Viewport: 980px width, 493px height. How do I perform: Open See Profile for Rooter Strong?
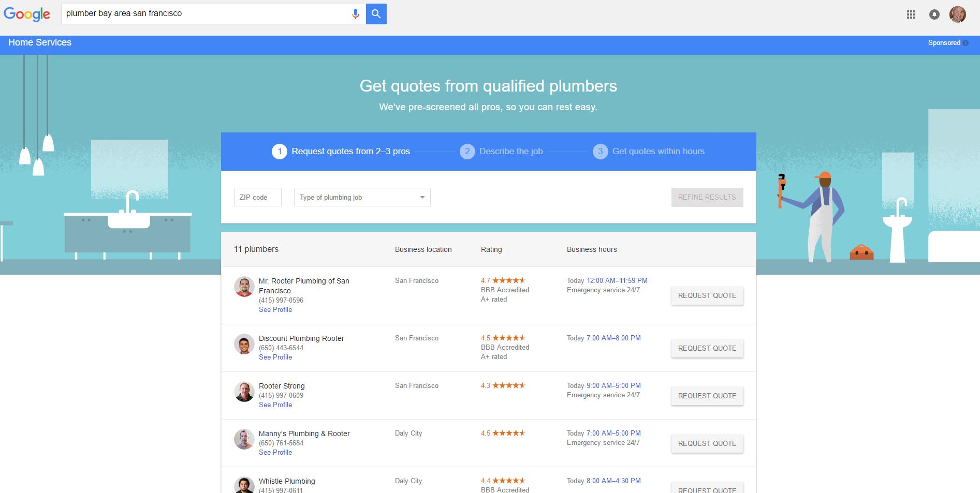[x=275, y=405]
